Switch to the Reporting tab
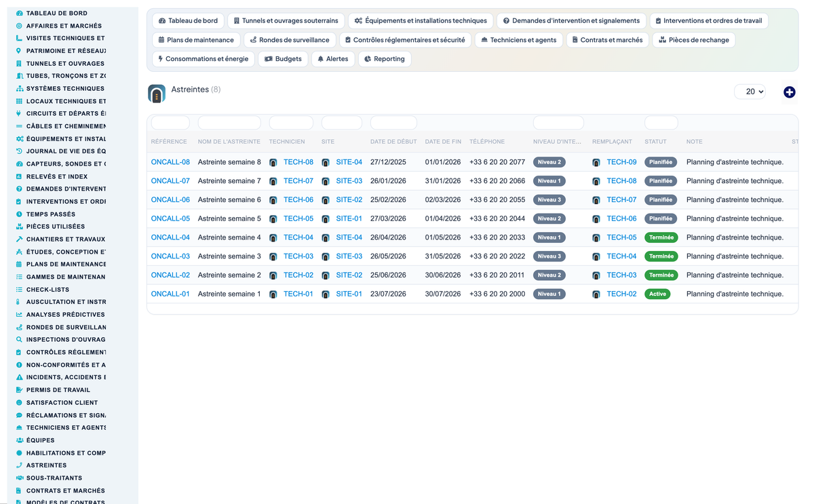814x504 pixels. tap(385, 59)
